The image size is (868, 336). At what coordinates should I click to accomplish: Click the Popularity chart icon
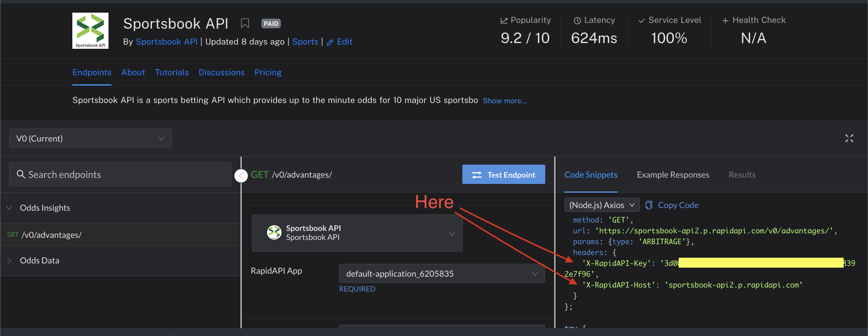coord(504,20)
